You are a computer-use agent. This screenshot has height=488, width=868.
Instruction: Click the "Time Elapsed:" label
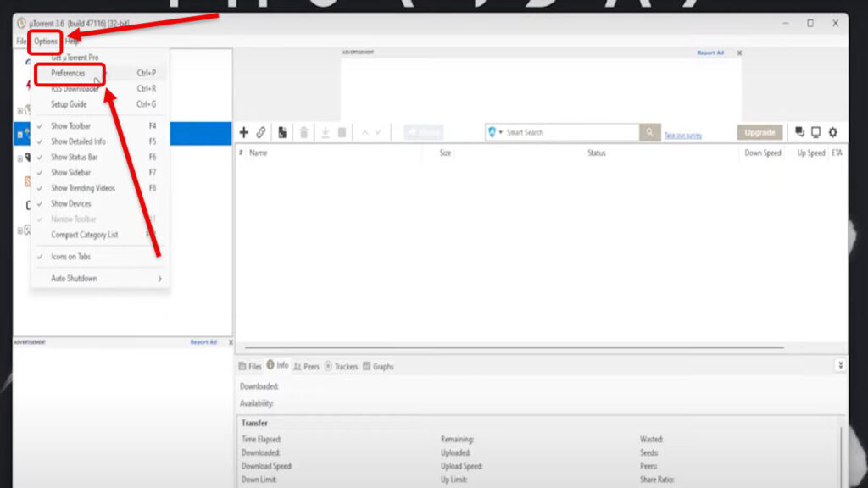(x=261, y=440)
